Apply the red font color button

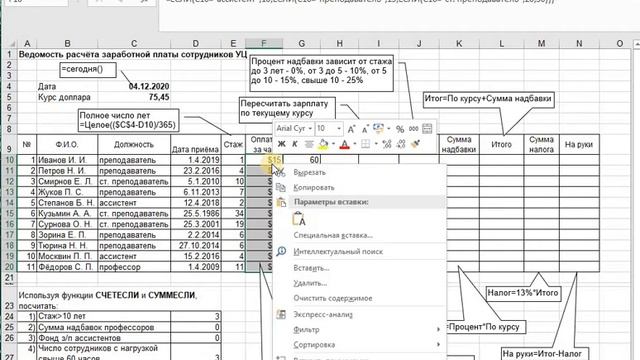point(344,144)
